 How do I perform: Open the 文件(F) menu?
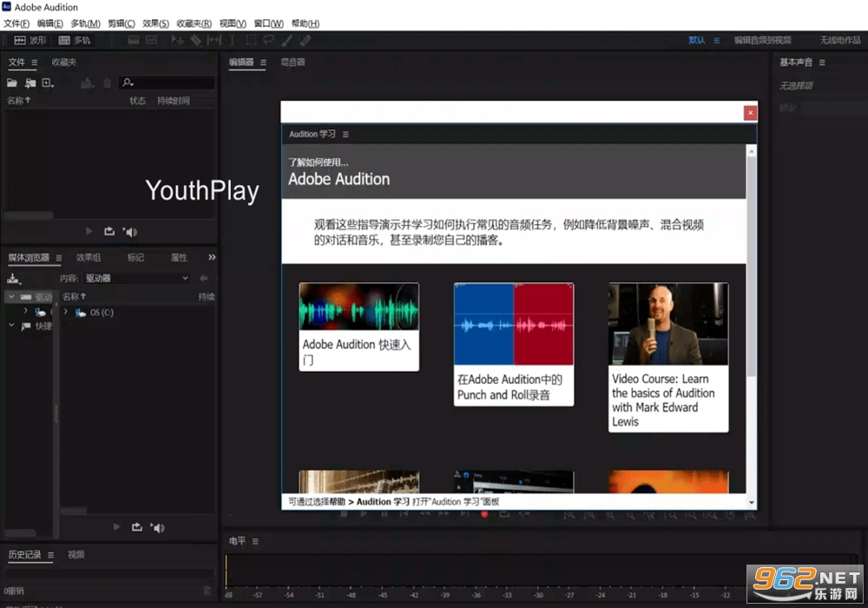(x=16, y=23)
